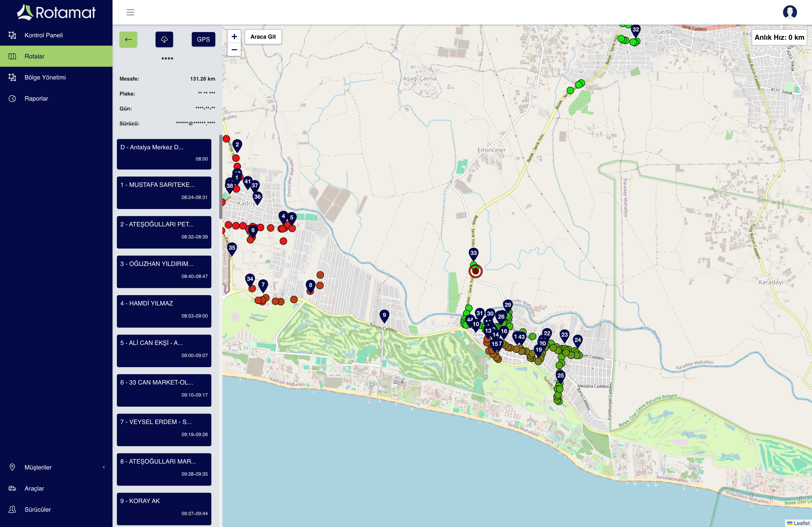Click map marker number 22

[x=547, y=334]
